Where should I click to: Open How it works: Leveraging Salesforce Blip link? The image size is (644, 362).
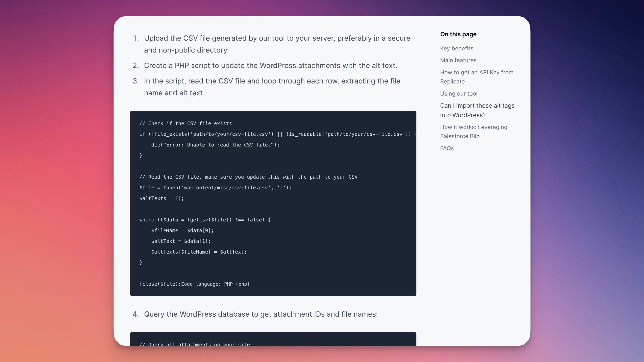point(474,132)
